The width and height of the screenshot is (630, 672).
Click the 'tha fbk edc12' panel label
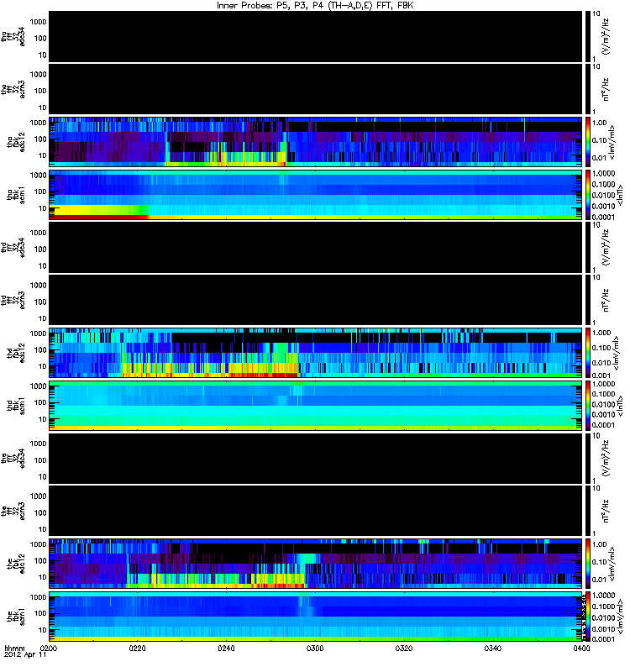coord(16,142)
